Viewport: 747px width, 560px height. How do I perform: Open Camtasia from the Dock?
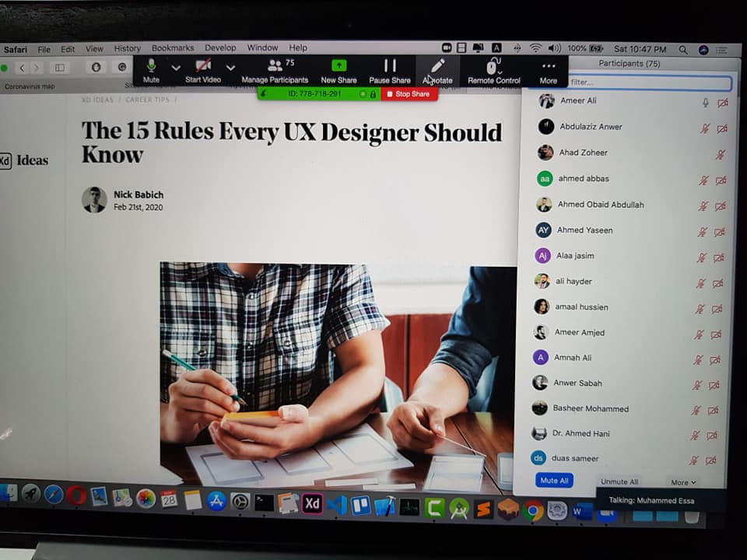point(434,508)
